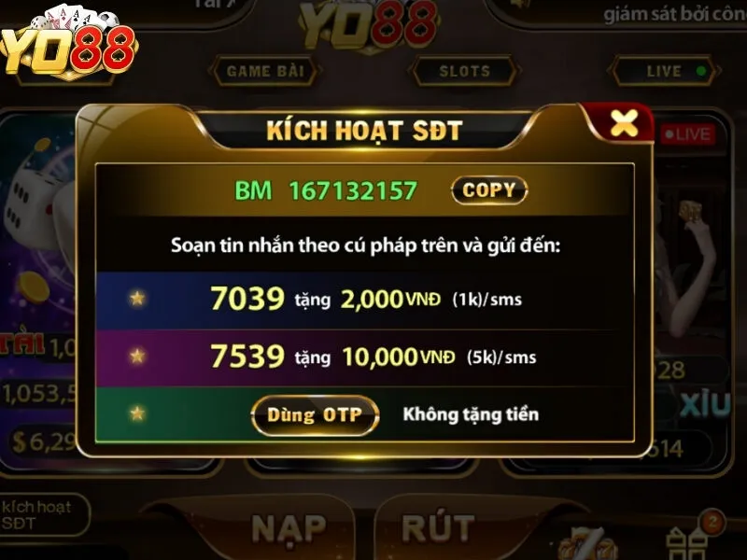Tap the Dùng OTP button
Viewport: 747px width, 560px height.
315,414
